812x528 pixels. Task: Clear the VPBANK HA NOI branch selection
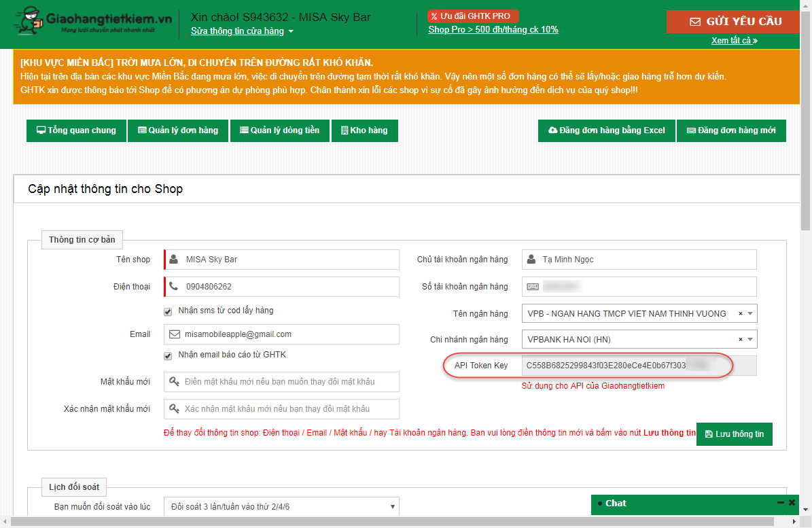(741, 339)
